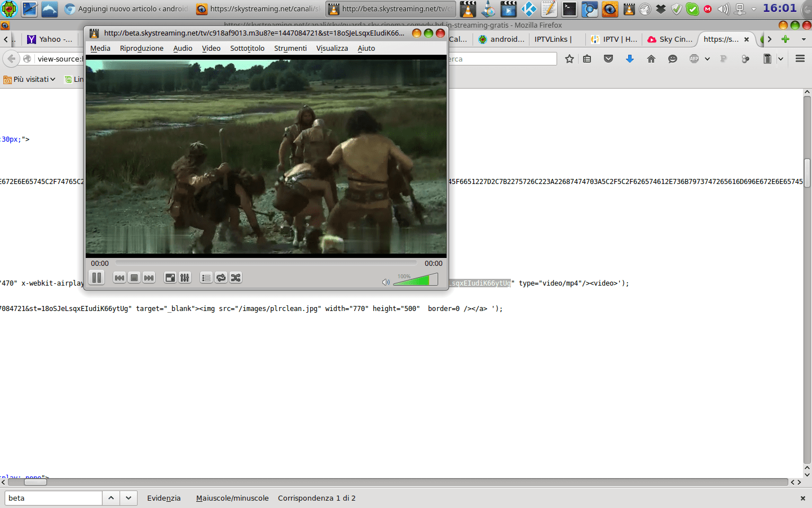Save page to Pocket
The image size is (812, 508).
point(608,59)
